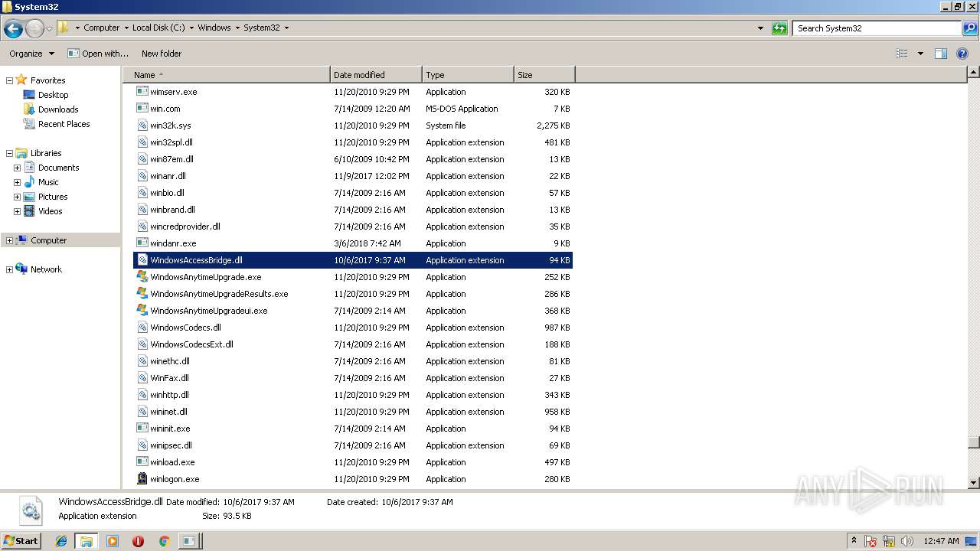Viewport: 980px width, 551px height.
Task: Expand the Windows breadcrumb arrow
Action: click(237, 28)
